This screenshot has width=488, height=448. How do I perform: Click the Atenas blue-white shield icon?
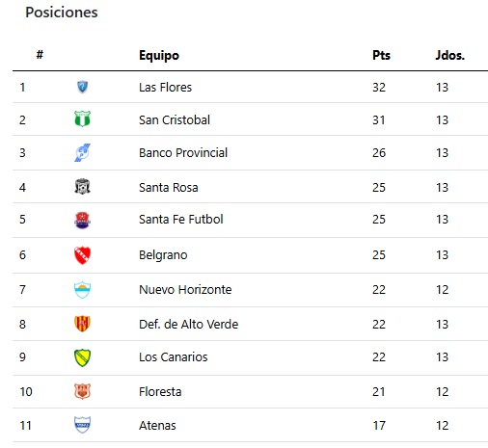pyautogui.click(x=82, y=425)
